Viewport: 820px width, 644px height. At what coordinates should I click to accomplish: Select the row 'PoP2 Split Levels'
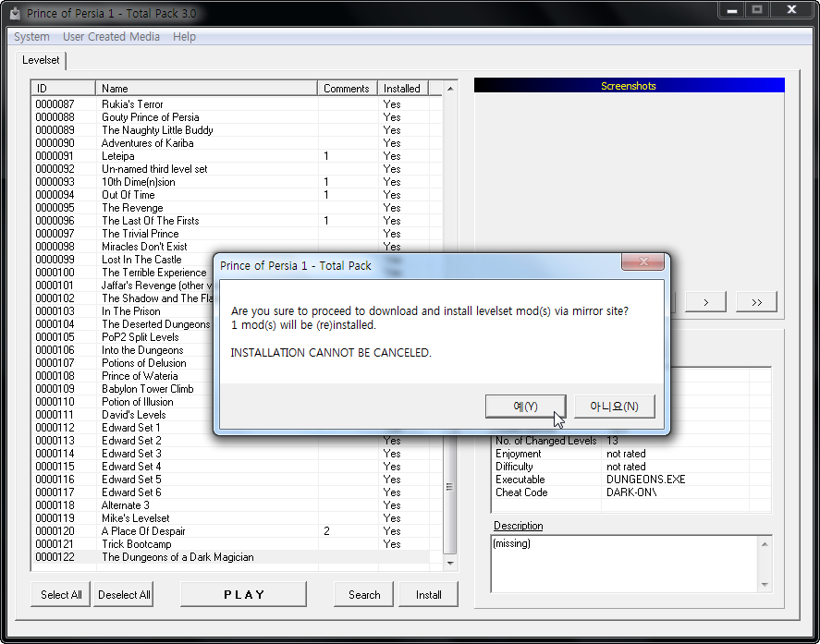(x=123, y=337)
